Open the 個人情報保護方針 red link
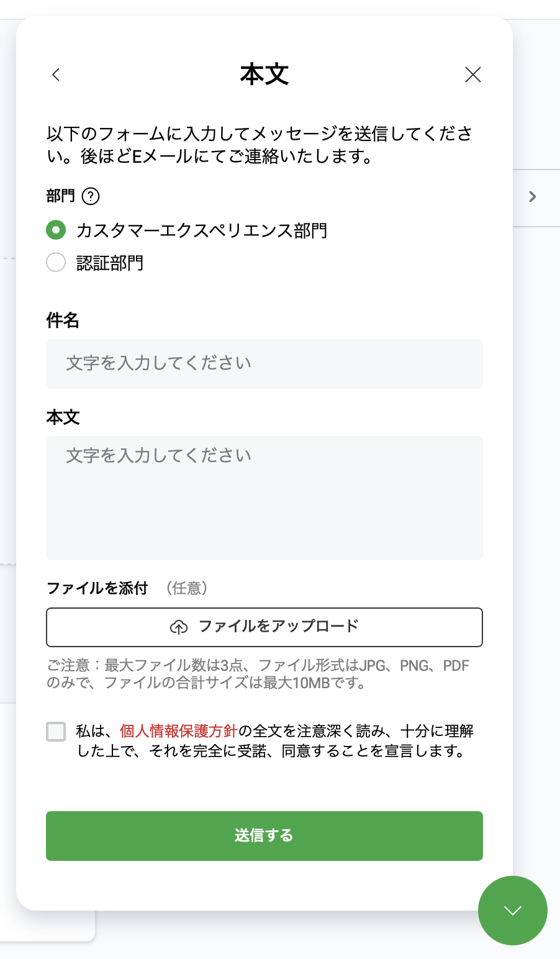Viewport: 560px width, 959px height. click(x=179, y=731)
